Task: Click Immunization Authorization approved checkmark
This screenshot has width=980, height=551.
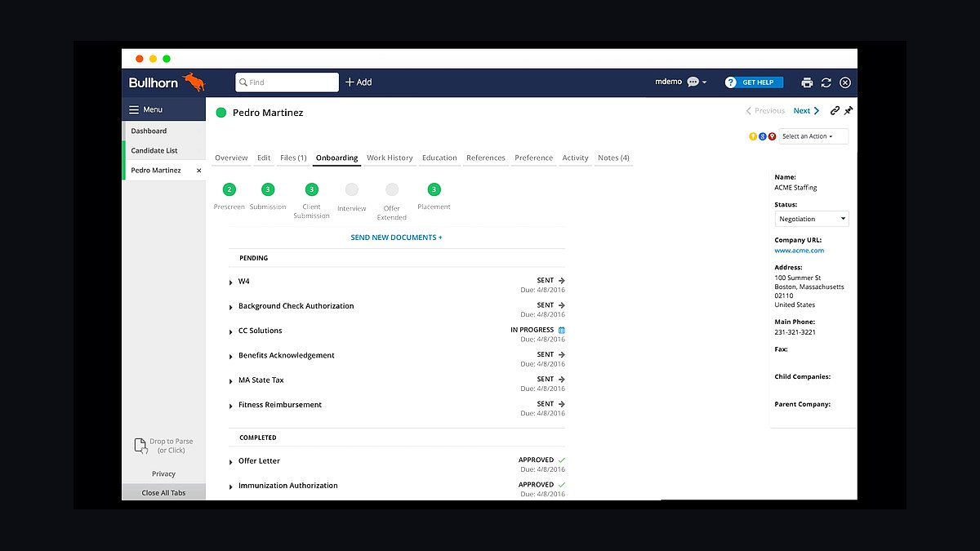Action: (x=562, y=485)
